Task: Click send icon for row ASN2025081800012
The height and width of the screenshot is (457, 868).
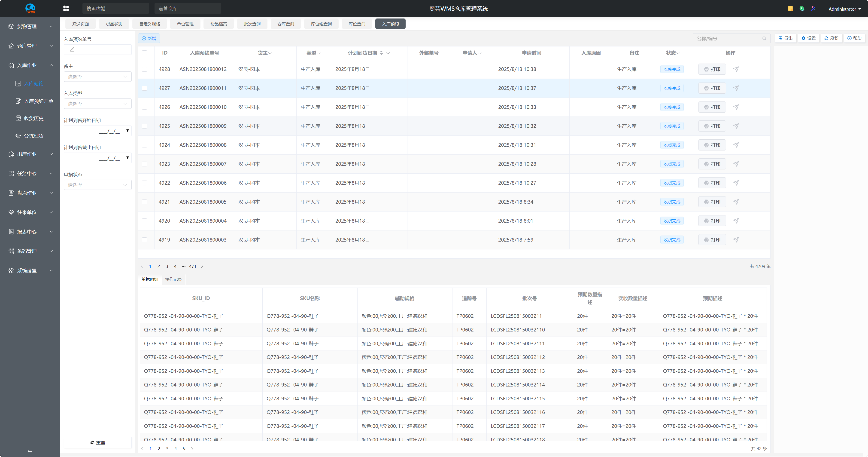Action: [736, 69]
